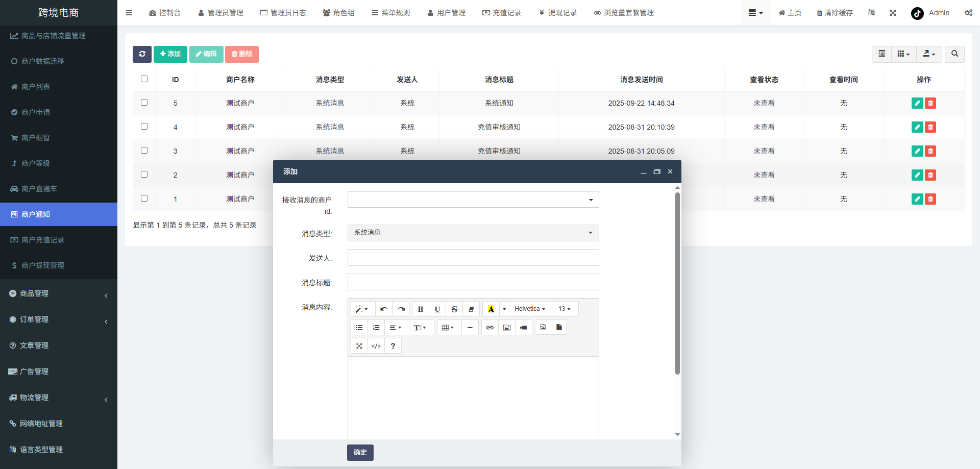Viewport: 980px width, 469px height.
Task: Toggle bold formatting in message editor
Action: point(420,309)
